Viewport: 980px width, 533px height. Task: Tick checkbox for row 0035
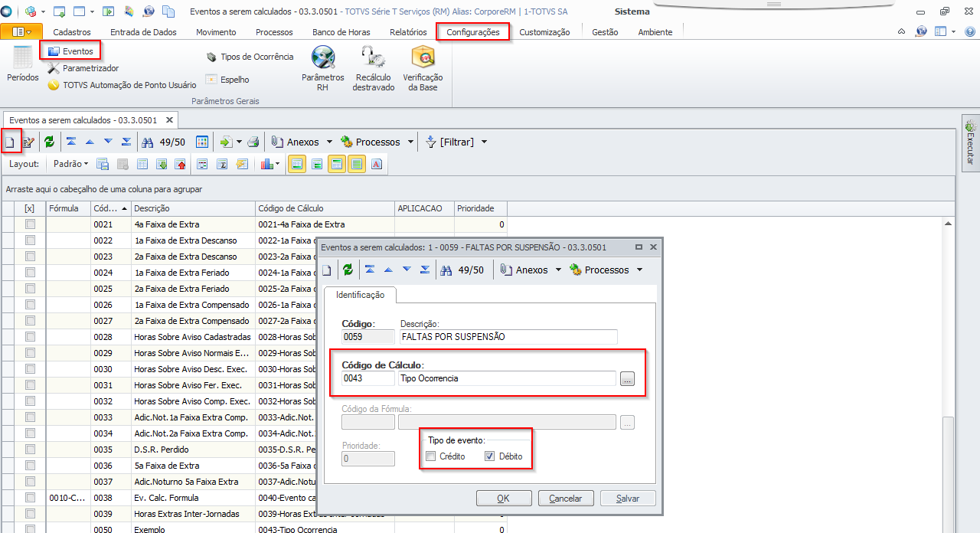tap(30, 450)
